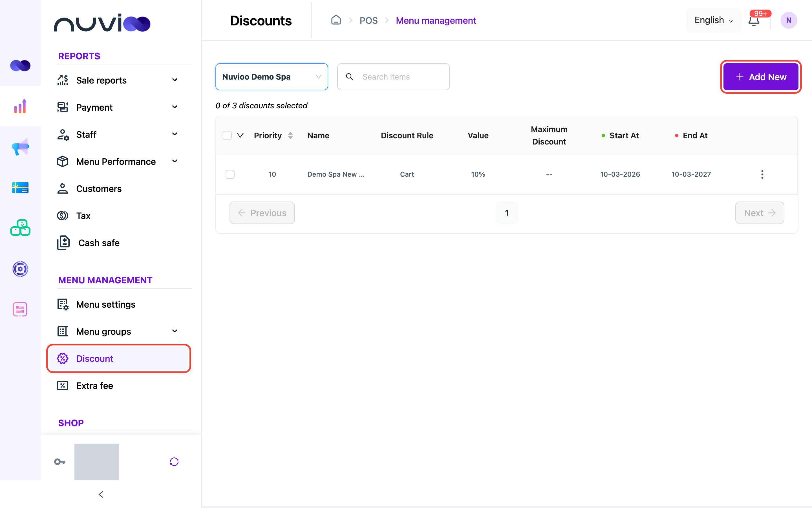Tick the select-all checkbox in table header
Viewport: 812px width, 508px height.
click(x=227, y=135)
